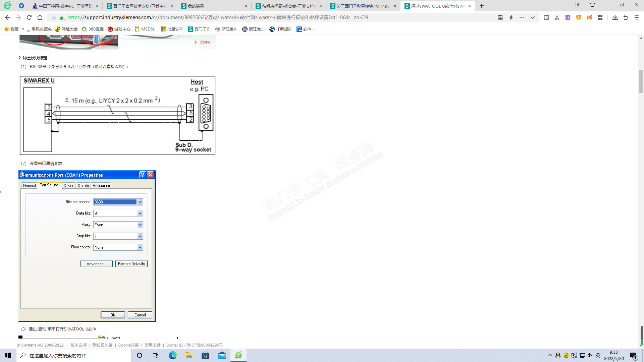Click the scissors screenshot tool icon

pos(557,17)
